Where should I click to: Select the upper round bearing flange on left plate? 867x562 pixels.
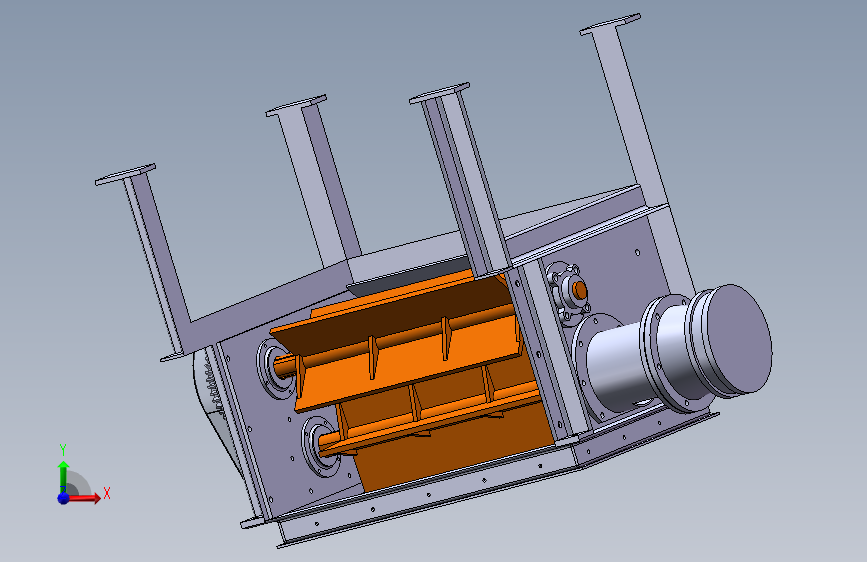[x=275, y=368]
